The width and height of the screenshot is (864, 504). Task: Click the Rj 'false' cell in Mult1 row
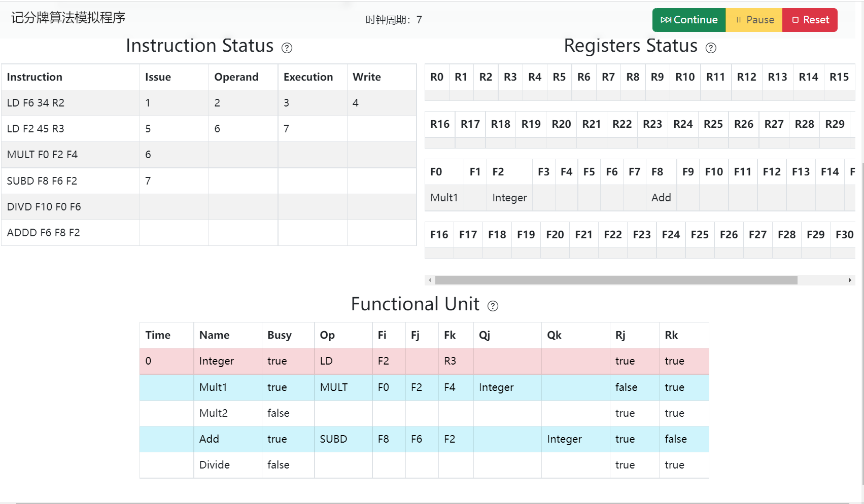tap(634, 387)
